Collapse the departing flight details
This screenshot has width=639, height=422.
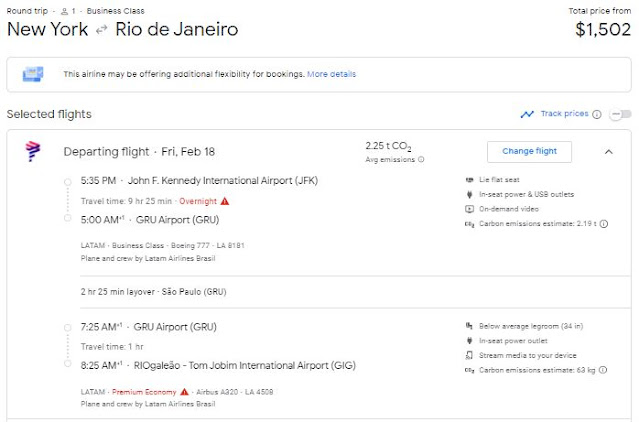pos(609,152)
